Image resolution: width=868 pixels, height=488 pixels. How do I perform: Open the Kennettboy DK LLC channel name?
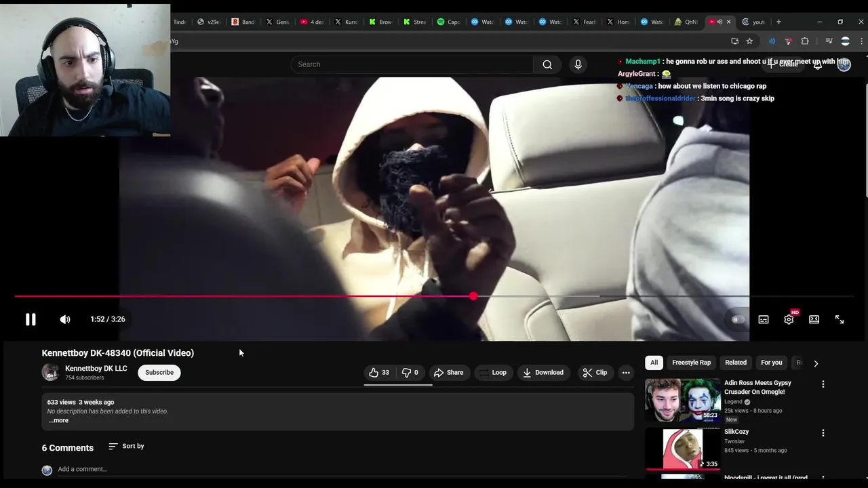pyautogui.click(x=96, y=368)
